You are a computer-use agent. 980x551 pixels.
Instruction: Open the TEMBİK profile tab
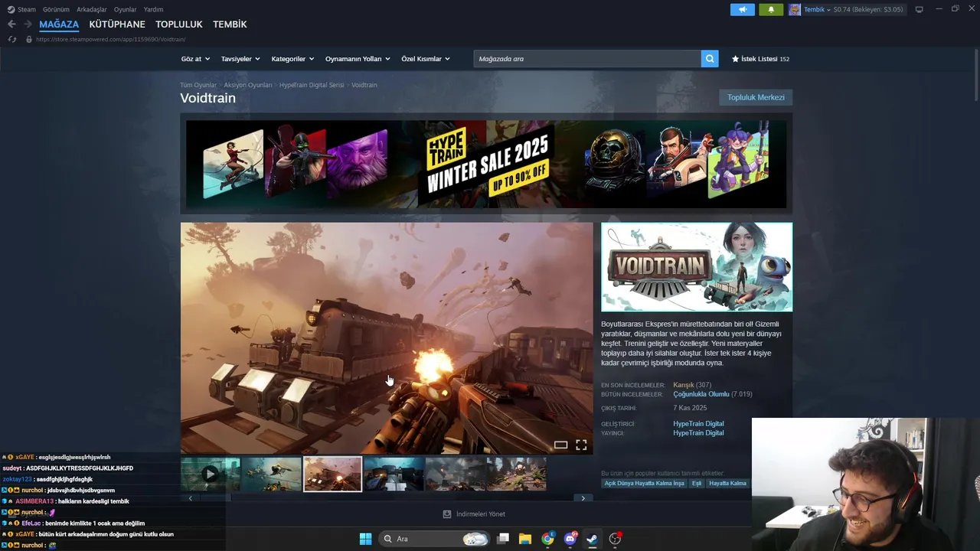coord(230,24)
